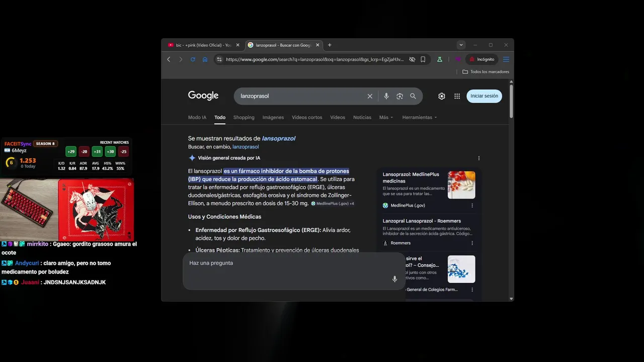Image resolution: width=644 pixels, height=362 pixels.
Task: Click mirrkito username in chat overlay
Action: coord(38,244)
